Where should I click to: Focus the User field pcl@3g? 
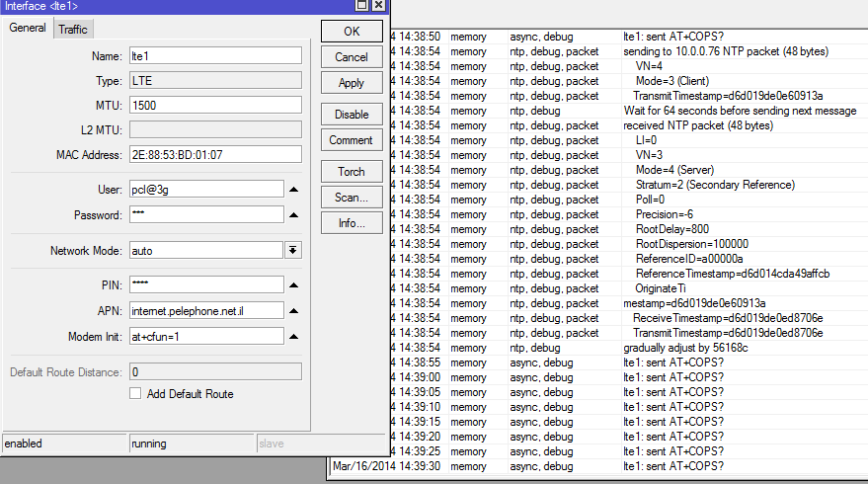(207, 190)
